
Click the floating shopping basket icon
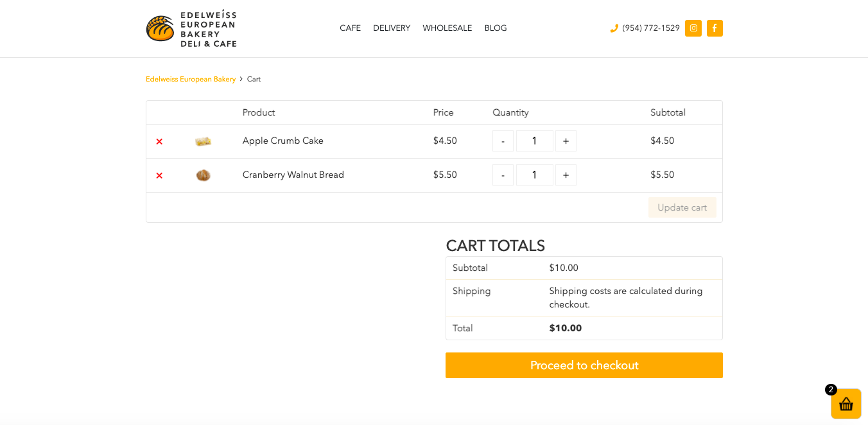(846, 404)
